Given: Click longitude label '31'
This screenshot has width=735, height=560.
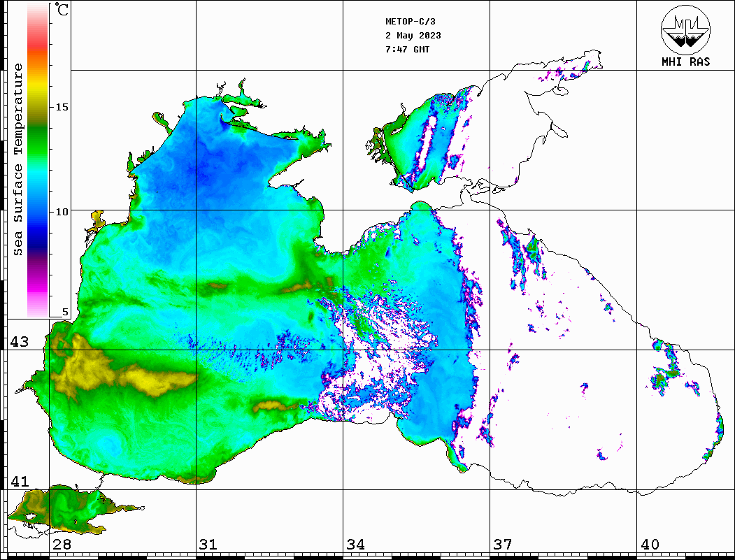Looking at the screenshot, I should pos(208,544).
